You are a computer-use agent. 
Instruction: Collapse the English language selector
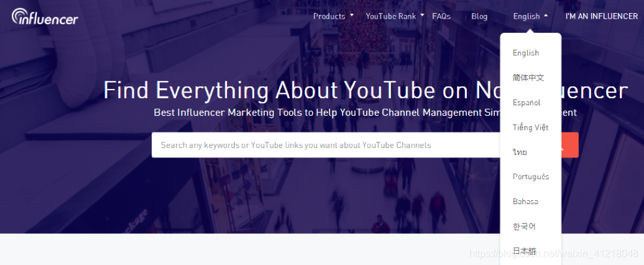coord(530,16)
